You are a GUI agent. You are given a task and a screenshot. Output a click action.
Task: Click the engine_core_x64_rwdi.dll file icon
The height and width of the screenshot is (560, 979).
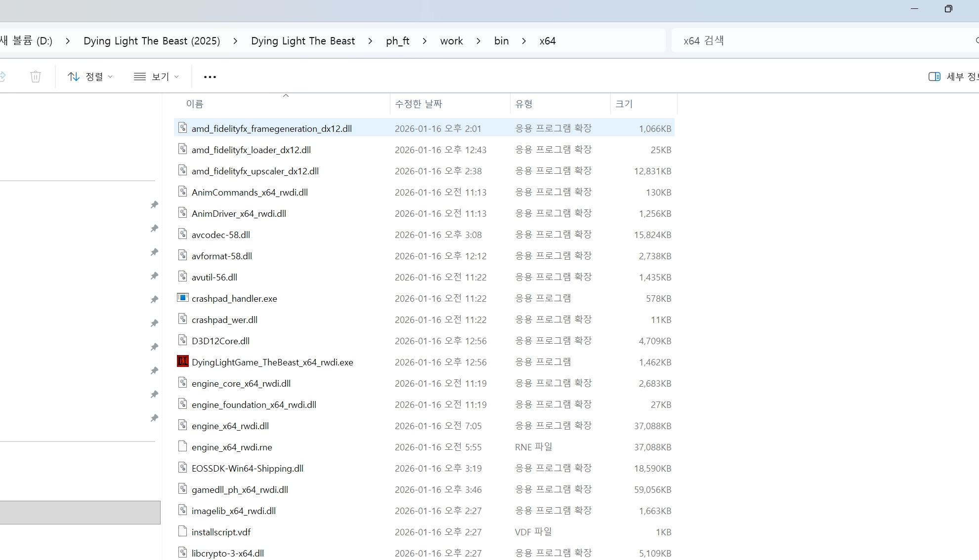(183, 383)
